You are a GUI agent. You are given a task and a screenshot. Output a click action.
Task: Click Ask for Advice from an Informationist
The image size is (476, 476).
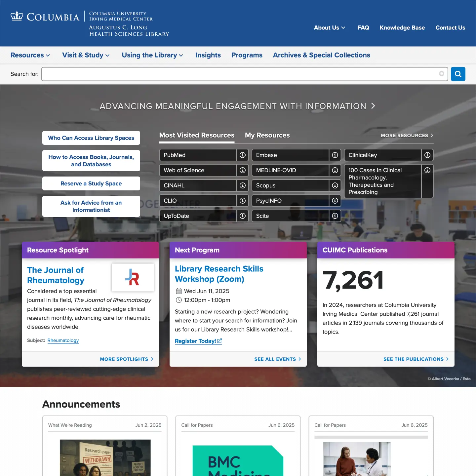coord(91,206)
